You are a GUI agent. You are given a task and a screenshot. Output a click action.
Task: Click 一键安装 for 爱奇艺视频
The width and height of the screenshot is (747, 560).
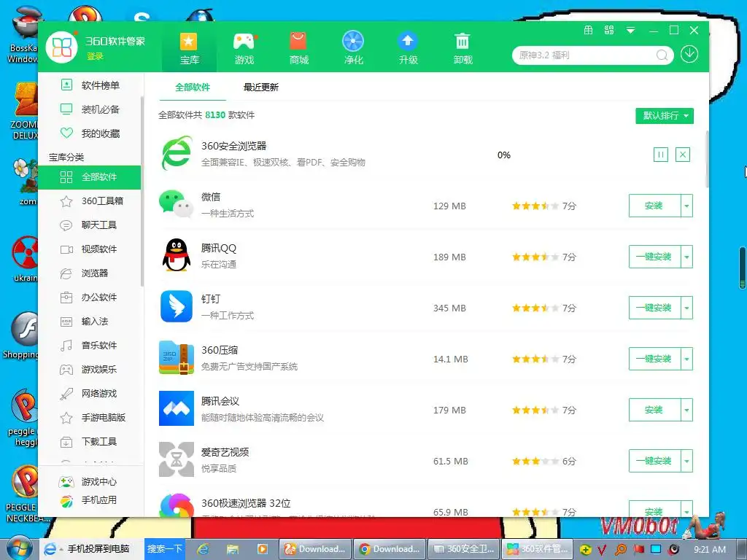tap(654, 461)
